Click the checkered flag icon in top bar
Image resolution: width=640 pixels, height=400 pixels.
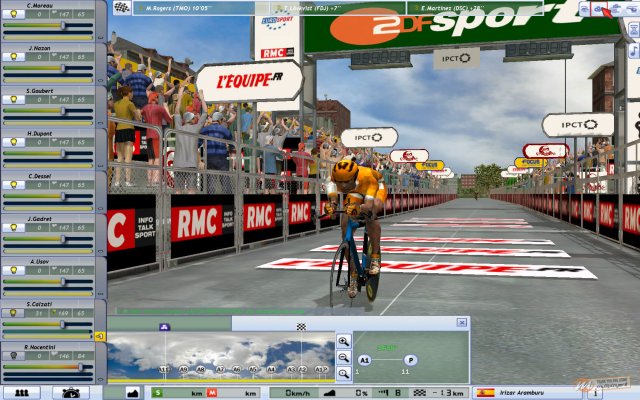[122, 8]
